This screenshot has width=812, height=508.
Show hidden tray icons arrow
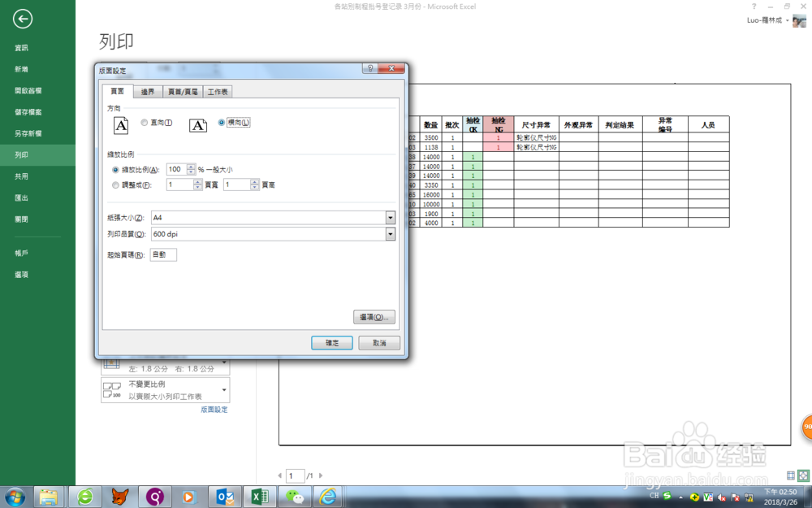click(680, 497)
